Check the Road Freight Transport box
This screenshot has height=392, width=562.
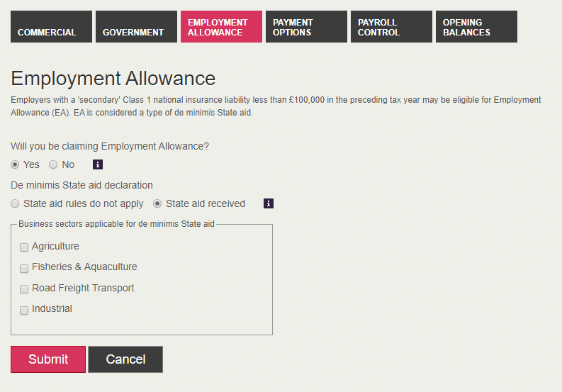tap(24, 289)
